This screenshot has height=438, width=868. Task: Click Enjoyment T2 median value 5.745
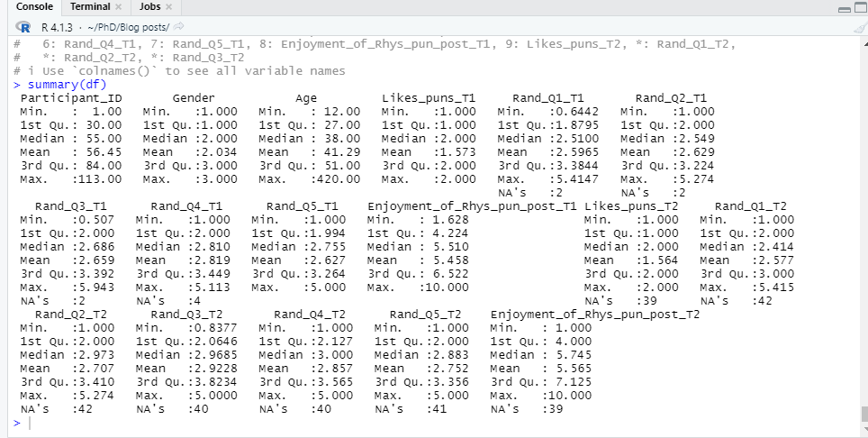(x=574, y=355)
